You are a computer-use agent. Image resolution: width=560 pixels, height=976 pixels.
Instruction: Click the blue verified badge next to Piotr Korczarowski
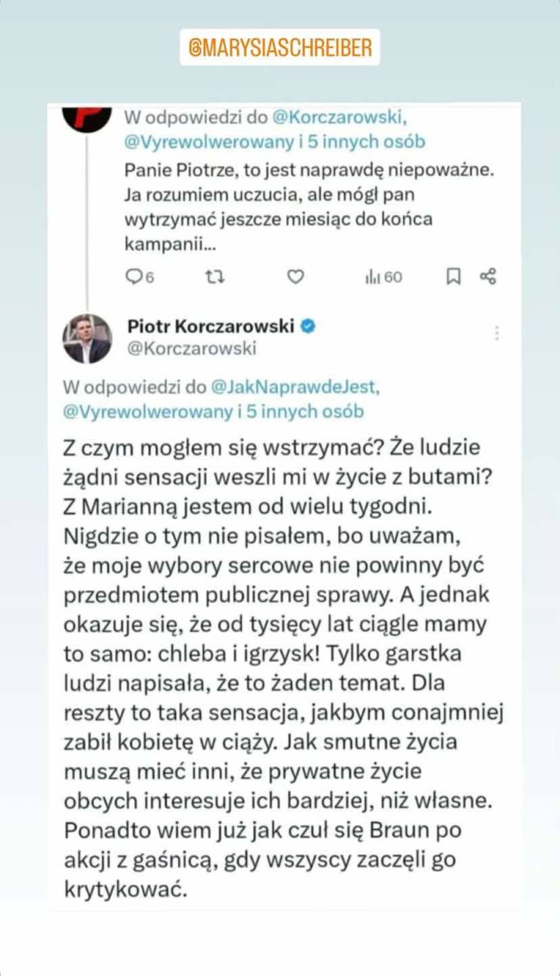[x=308, y=324]
